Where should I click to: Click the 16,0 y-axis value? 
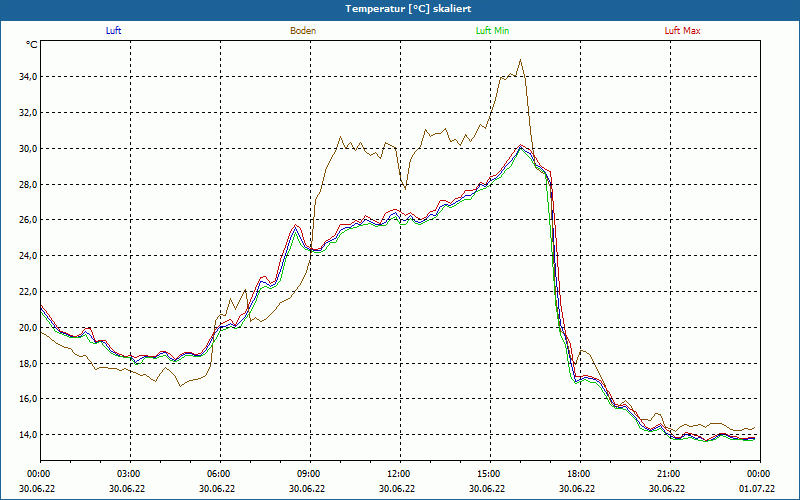coord(28,399)
